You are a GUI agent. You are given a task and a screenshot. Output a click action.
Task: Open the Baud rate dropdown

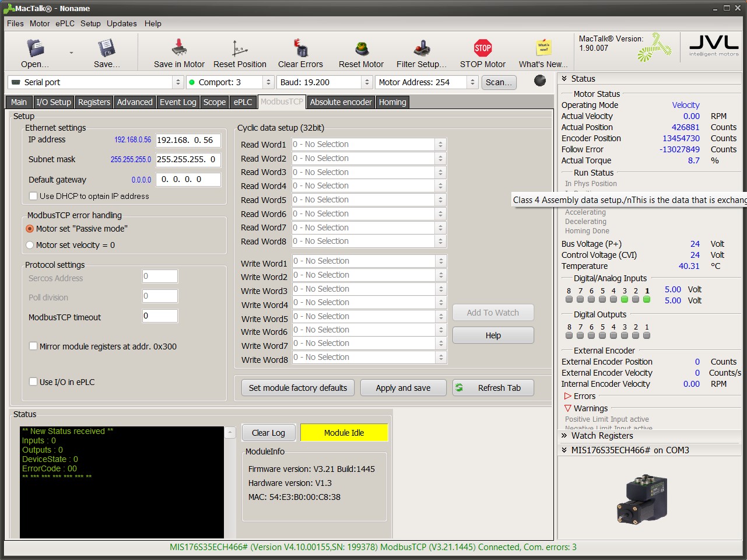click(367, 82)
